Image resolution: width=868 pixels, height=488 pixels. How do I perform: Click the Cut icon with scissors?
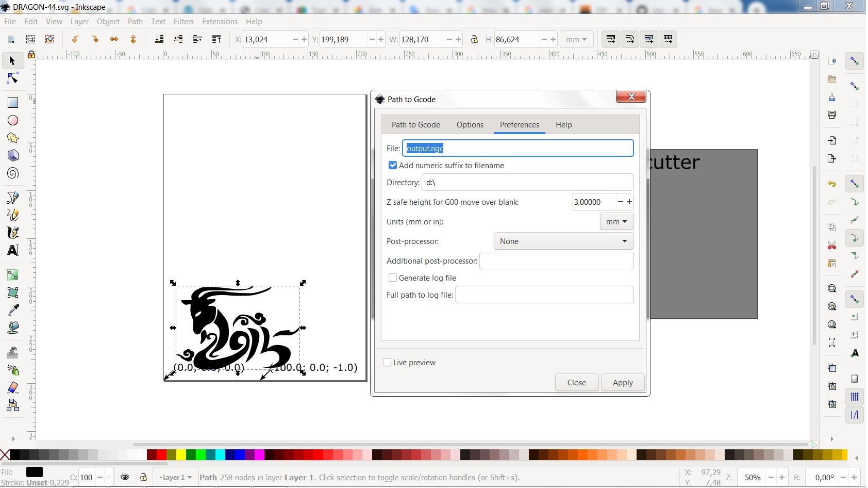tap(832, 245)
